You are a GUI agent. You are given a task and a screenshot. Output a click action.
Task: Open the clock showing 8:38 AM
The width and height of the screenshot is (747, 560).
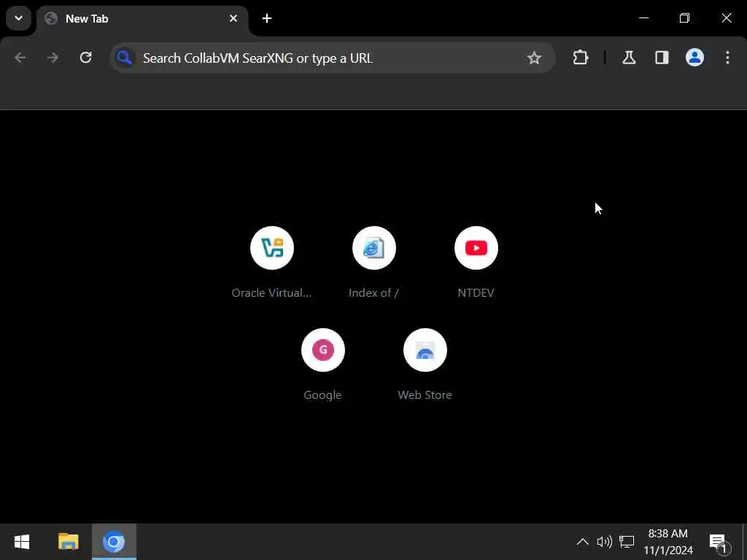(668, 542)
